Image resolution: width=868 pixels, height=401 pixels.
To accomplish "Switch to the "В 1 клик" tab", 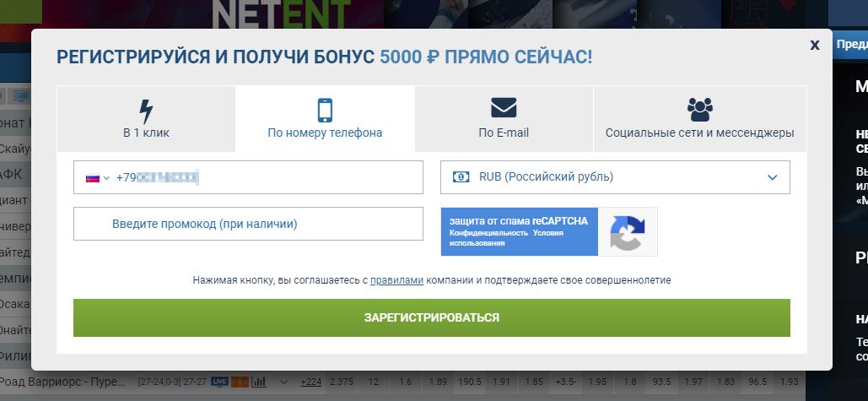I will (x=146, y=133).
